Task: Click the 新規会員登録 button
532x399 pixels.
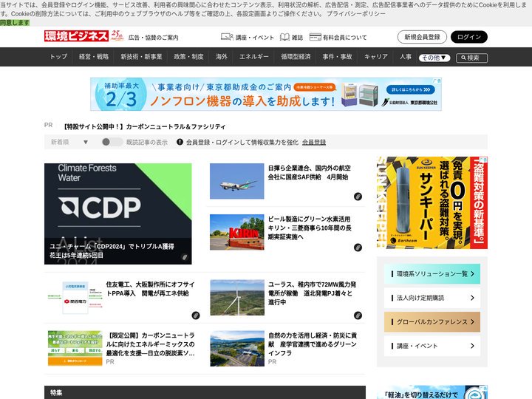Action: tap(422, 37)
